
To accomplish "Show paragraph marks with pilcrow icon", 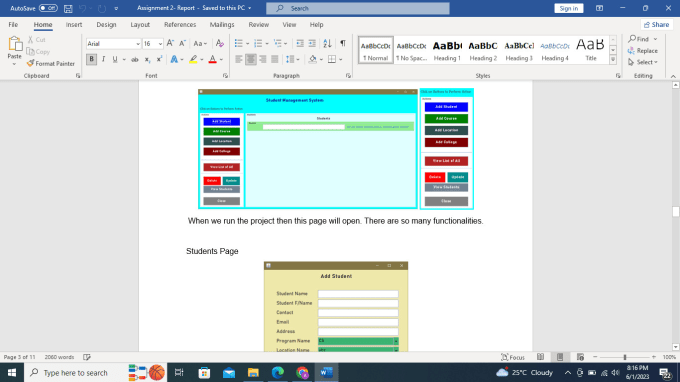I will click(x=343, y=43).
